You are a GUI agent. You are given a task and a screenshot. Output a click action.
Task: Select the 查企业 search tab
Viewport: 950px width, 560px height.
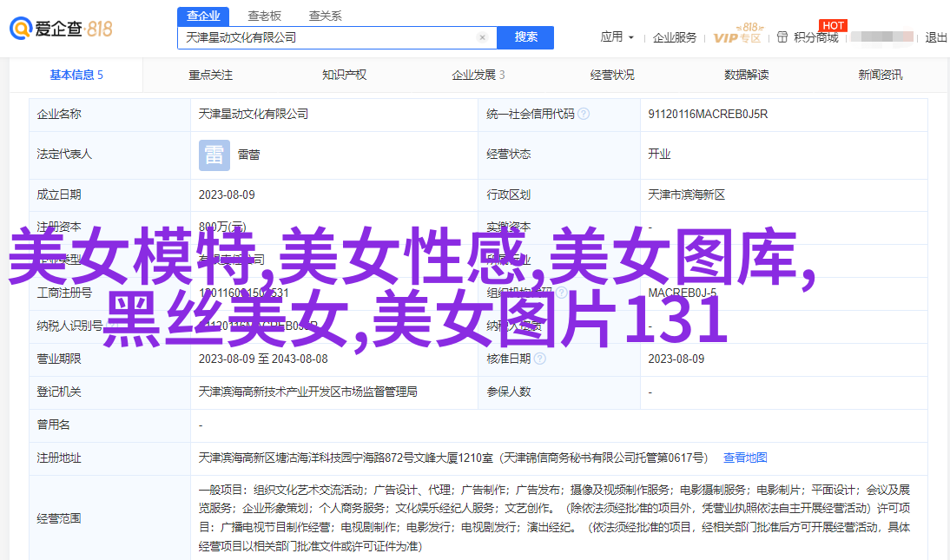click(x=203, y=16)
